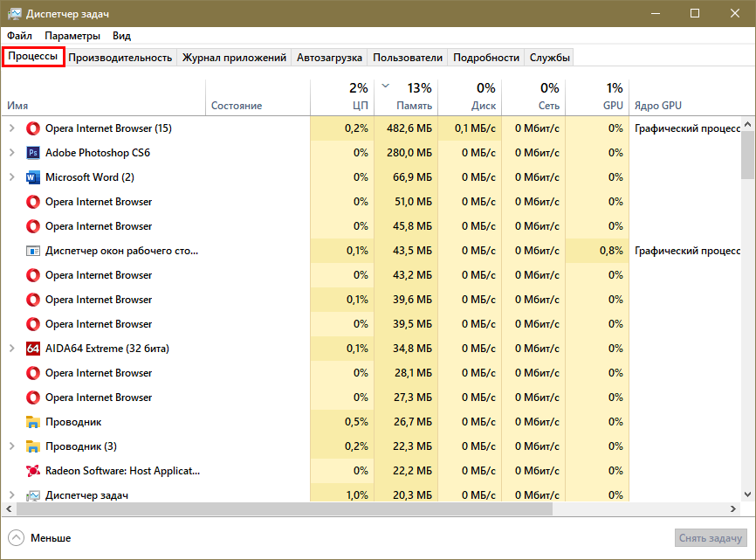This screenshot has width=756, height=560.
Task: Click the Opera Internet Browser (15) icon
Action: point(33,128)
